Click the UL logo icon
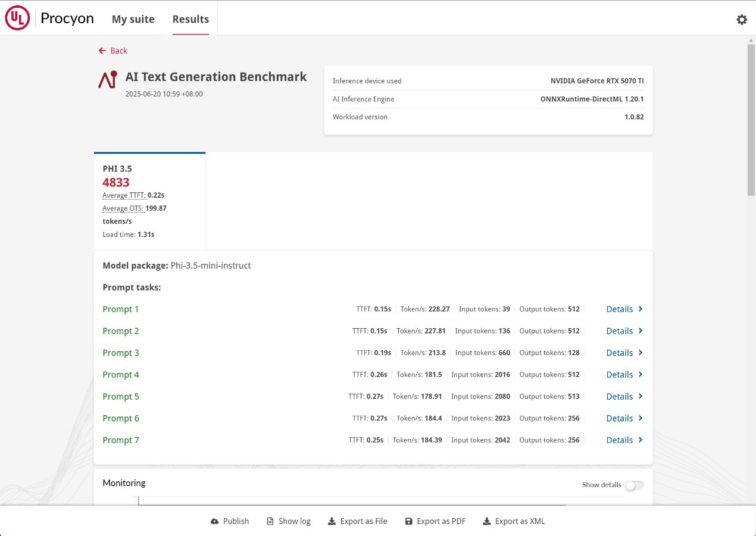Viewport: 756px width, 536px height. (x=17, y=18)
